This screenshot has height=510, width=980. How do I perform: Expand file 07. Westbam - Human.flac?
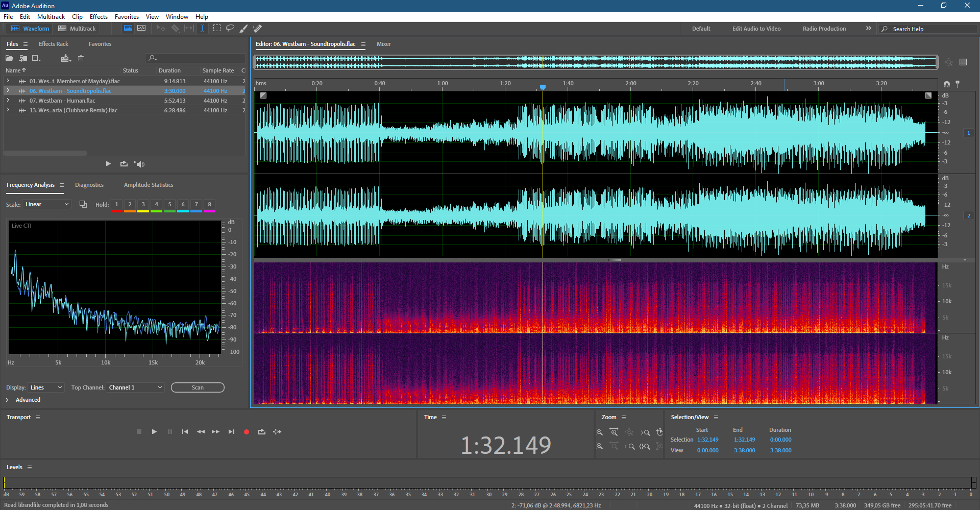tap(8, 101)
